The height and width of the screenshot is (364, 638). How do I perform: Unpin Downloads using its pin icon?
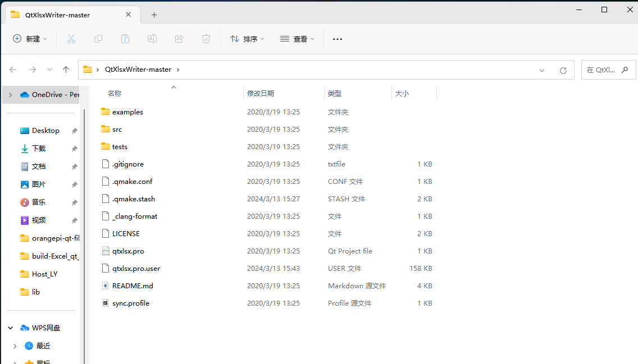(75, 149)
